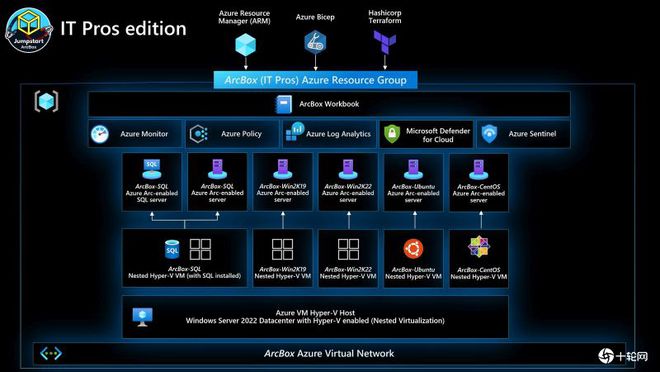Select the Azure Log Analytics icon

(295, 132)
